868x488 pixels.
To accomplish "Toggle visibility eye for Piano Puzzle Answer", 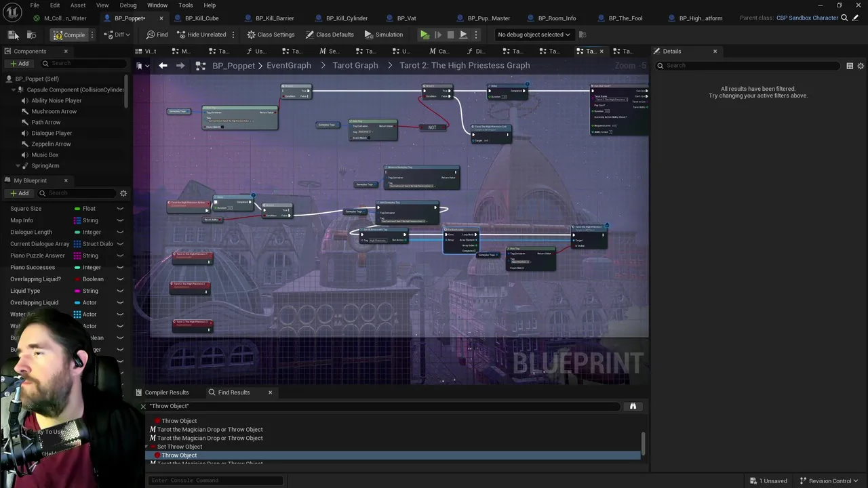I will pyautogui.click(x=120, y=256).
